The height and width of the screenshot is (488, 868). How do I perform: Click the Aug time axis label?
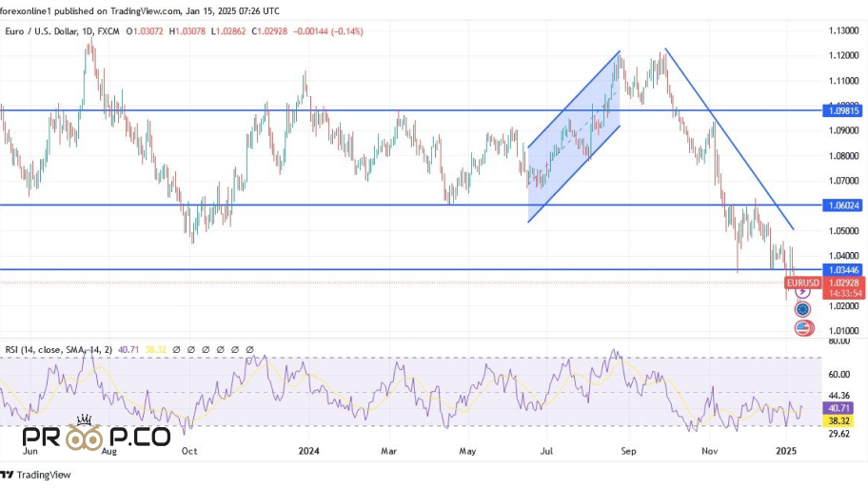click(109, 451)
